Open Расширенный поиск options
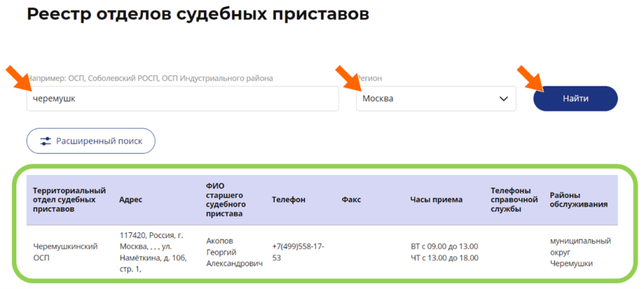The height and width of the screenshot is (289, 644). (91, 141)
